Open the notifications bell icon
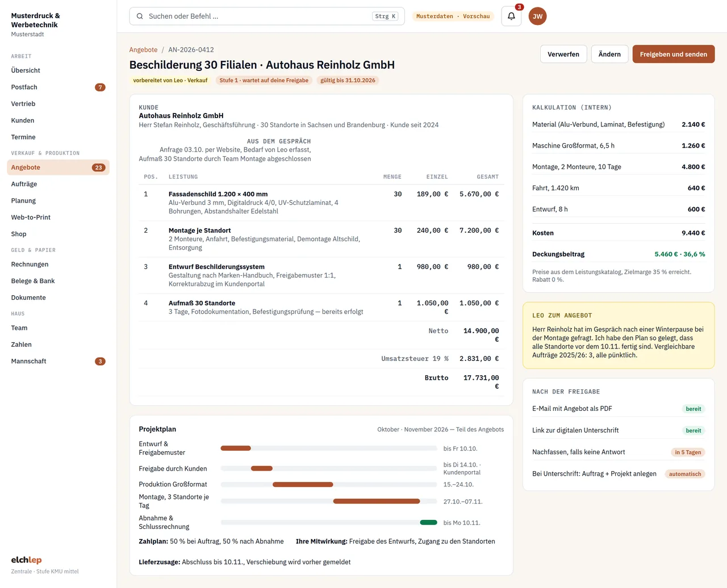The image size is (727, 588). click(x=511, y=16)
